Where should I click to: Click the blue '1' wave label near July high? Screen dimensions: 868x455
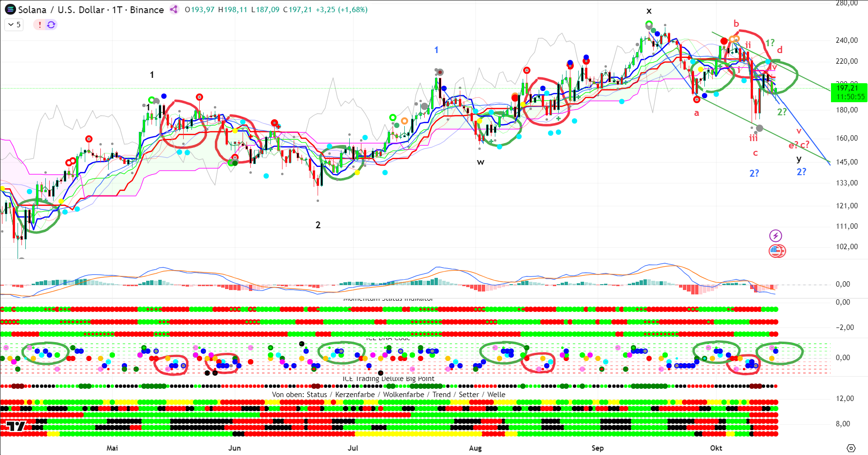tap(436, 50)
